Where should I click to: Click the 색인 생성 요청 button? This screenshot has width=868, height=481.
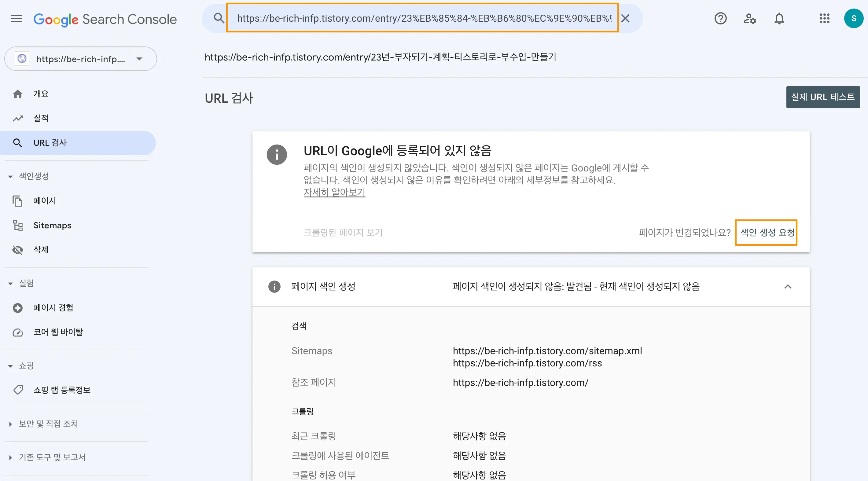767,233
